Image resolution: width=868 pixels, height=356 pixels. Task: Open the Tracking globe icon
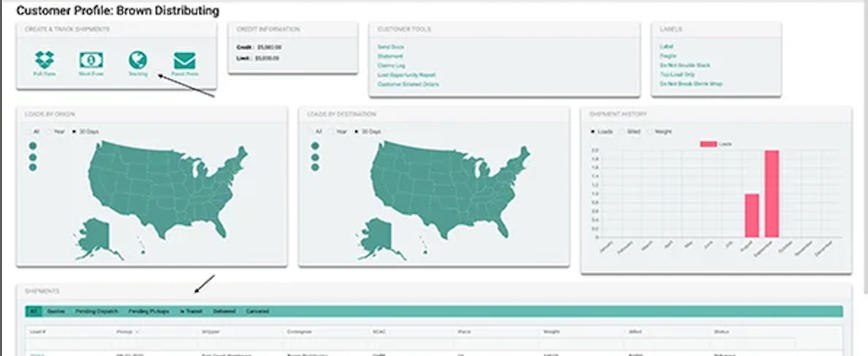[x=138, y=60]
